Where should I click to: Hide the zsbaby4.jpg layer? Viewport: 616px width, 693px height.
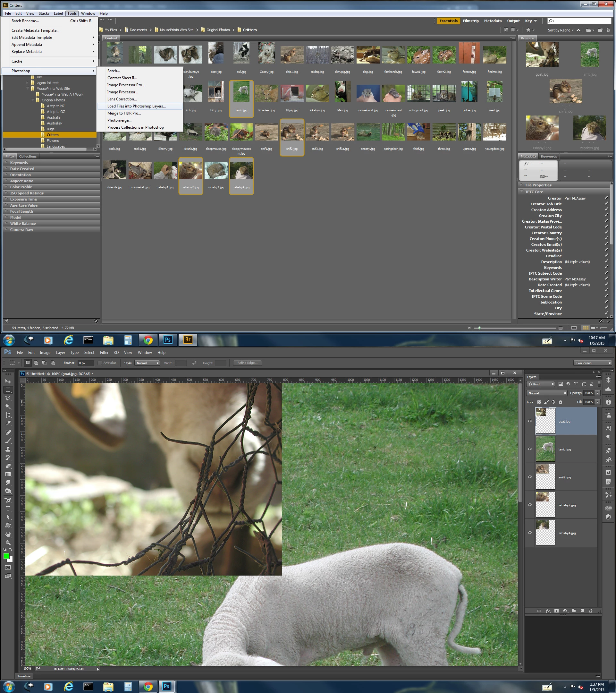530,533
